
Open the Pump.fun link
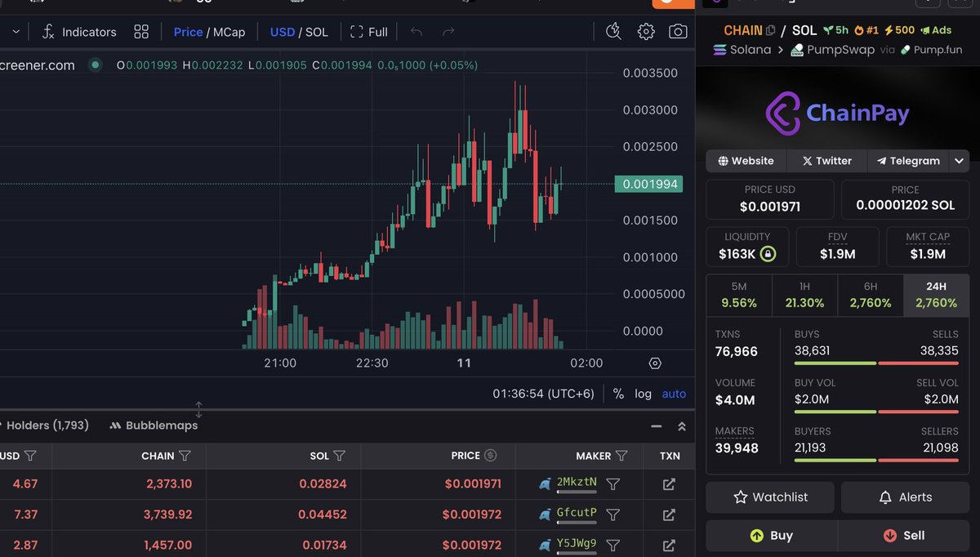(931, 50)
